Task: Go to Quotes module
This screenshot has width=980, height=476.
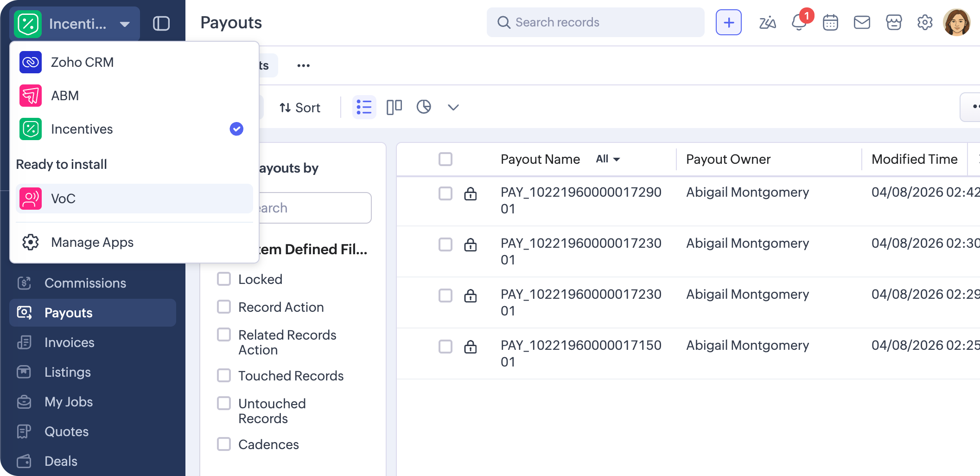Action: click(93, 431)
